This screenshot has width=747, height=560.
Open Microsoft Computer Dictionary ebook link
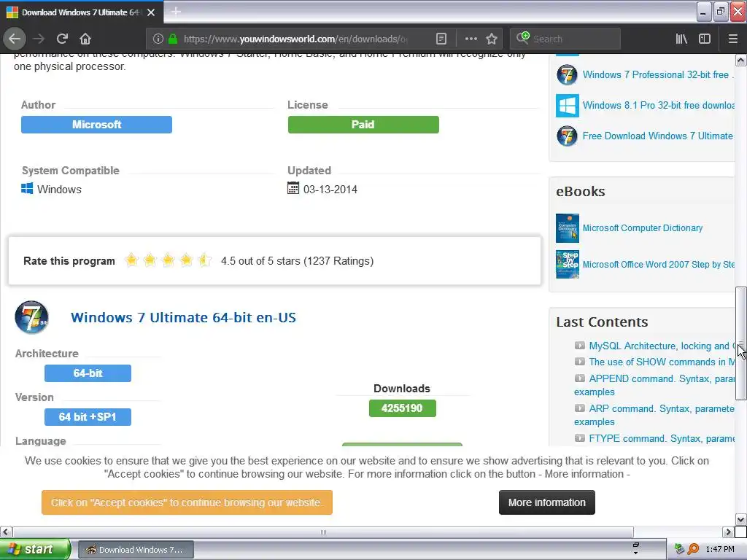pos(642,228)
